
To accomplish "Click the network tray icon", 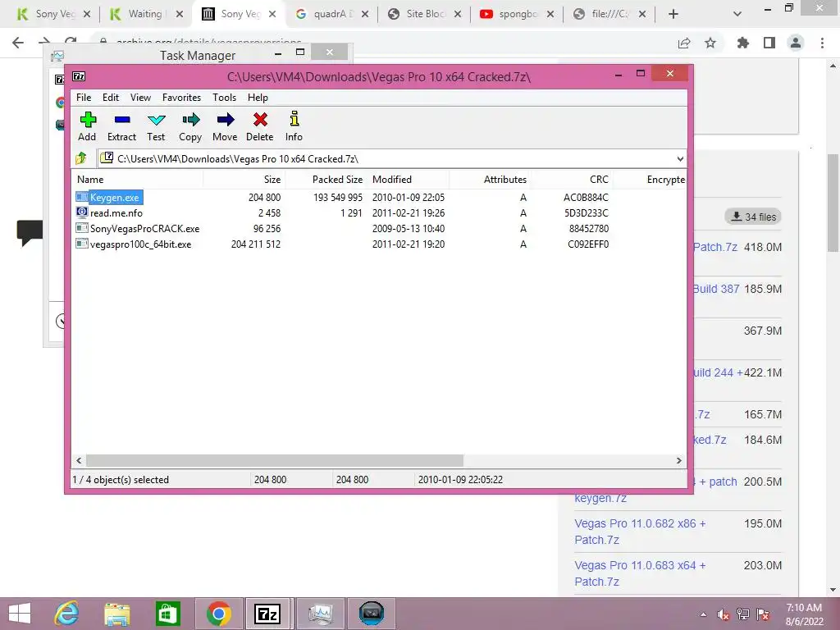I will [743, 614].
